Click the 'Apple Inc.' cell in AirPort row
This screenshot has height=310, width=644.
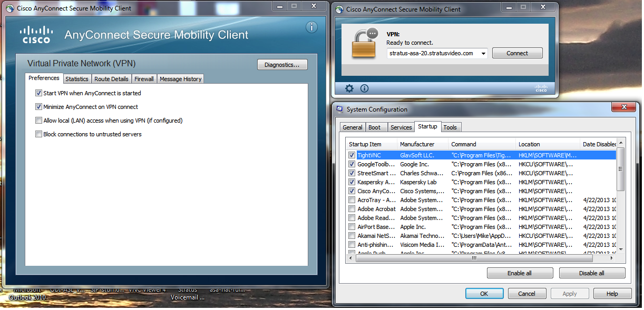point(413,227)
